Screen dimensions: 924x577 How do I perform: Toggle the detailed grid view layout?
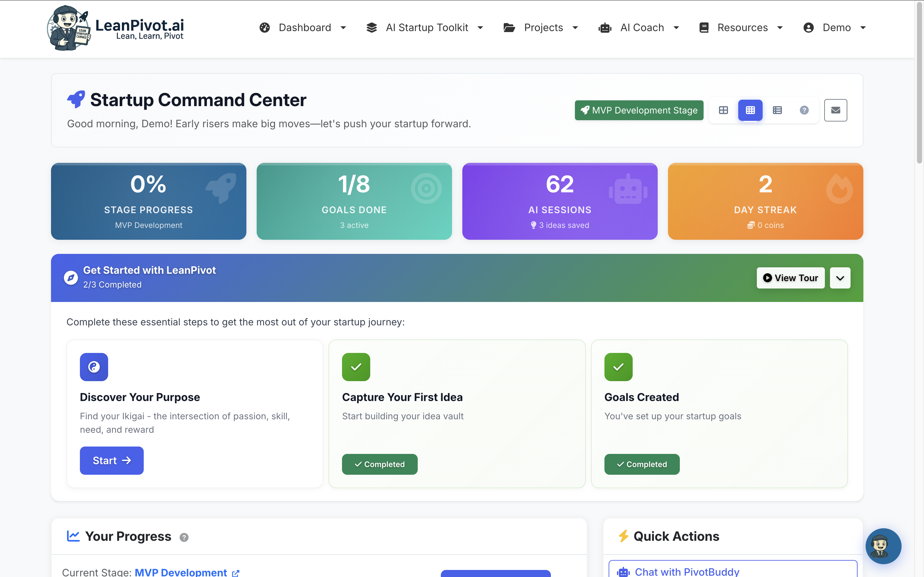(750, 110)
